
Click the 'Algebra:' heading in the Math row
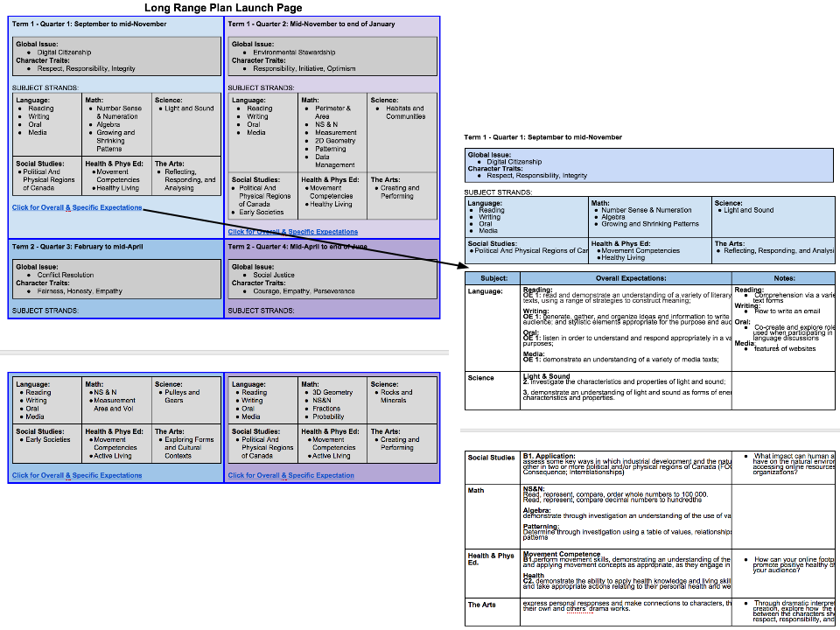536,511
